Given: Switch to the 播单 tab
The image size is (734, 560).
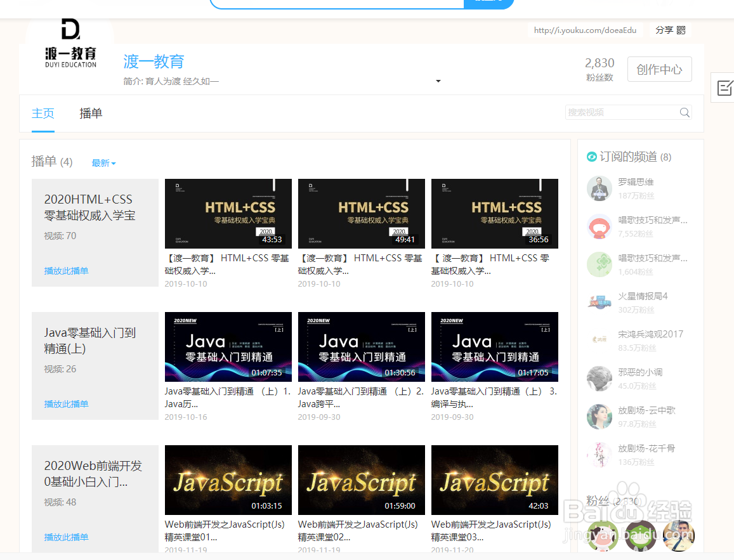Looking at the screenshot, I should pyautogui.click(x=91, y=114).
